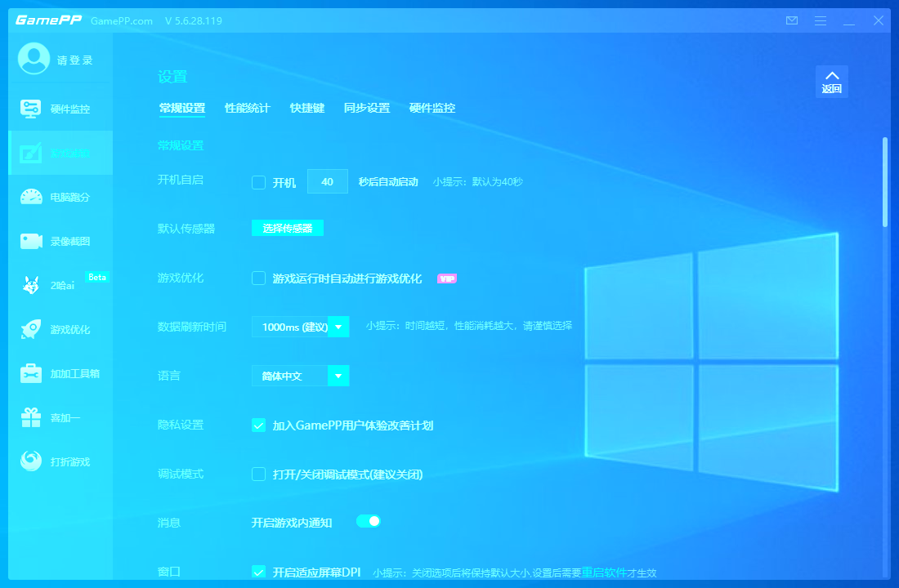Click the 40 seconds delay input field
This screenshot has height=588, width=899.
click(x=327, y=181)
